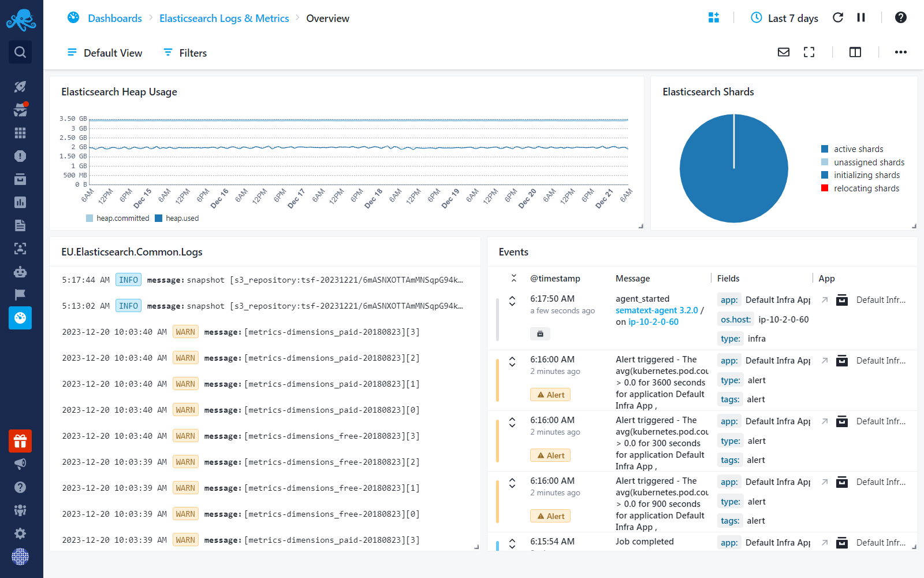924x578 pixels.
Task: Open the settings gear in sidebar
Action: pyautogui.click(x=20, y=533)
